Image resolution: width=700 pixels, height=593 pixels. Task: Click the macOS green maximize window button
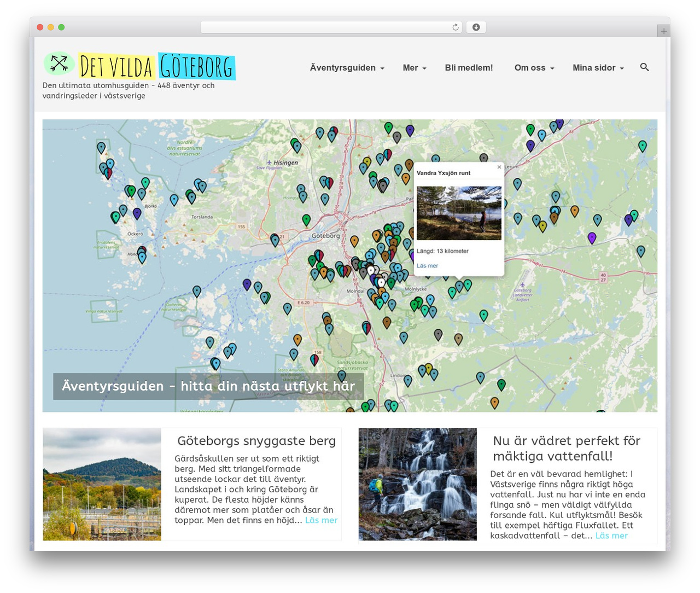click(61, 27)
